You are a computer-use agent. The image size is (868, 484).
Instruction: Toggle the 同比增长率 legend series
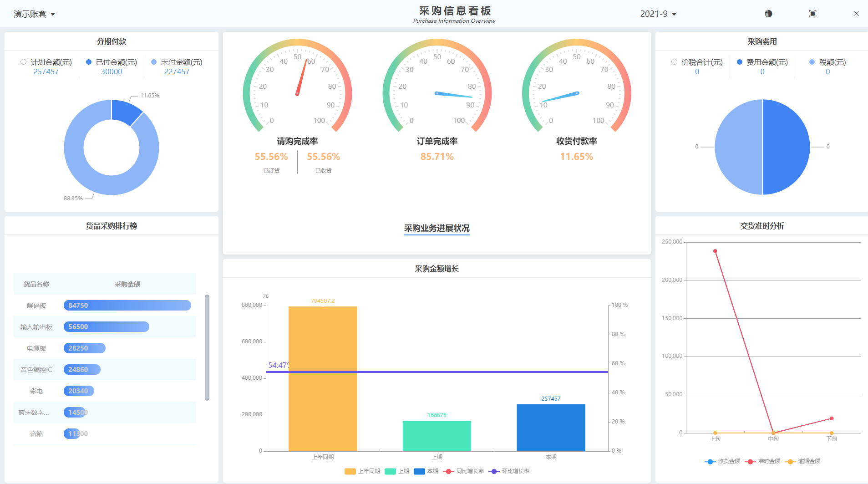point(463,471)
